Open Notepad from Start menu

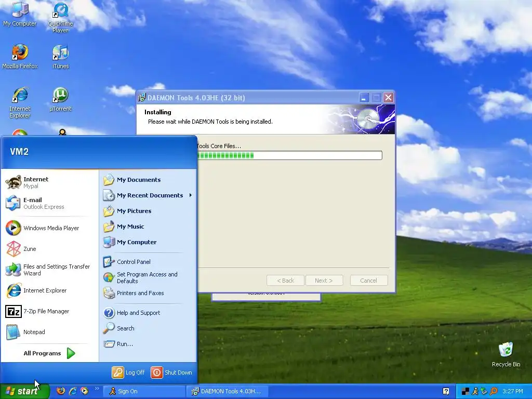(50, 332)
